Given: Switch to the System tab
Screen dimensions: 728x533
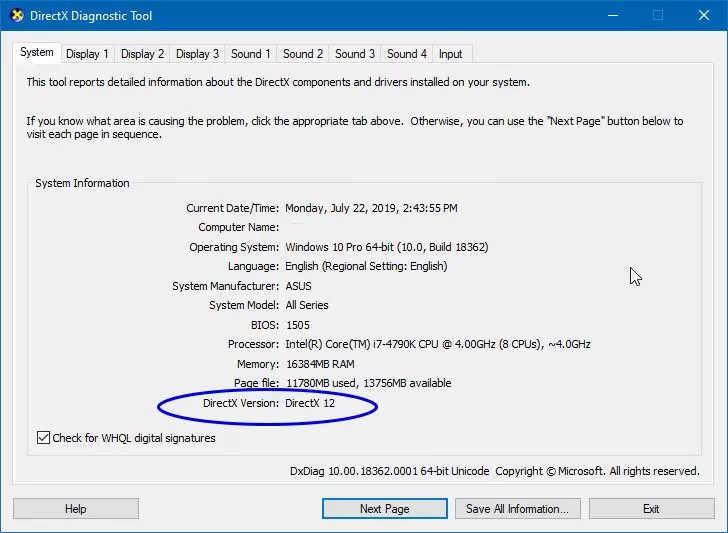Looking at the screenshot, I should tap(36, 53).
